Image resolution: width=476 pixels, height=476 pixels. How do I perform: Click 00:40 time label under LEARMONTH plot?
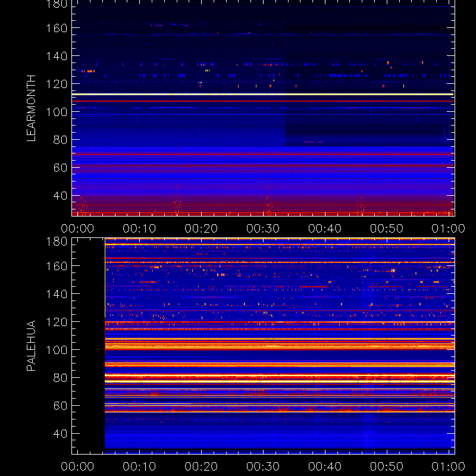325,228
